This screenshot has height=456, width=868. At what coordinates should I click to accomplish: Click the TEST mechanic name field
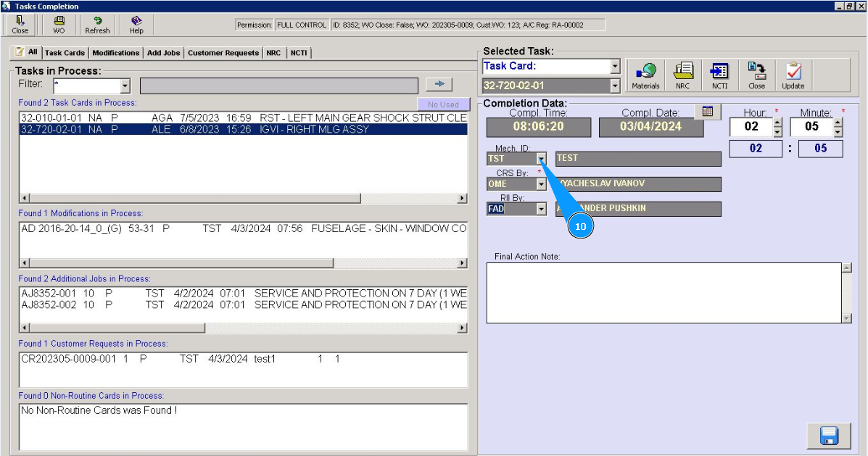638,159
